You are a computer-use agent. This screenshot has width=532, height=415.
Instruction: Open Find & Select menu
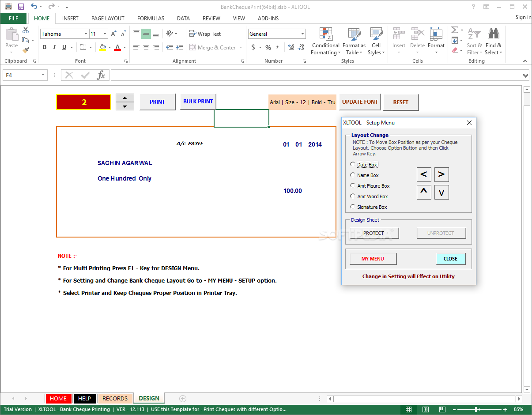coord(493,41)
